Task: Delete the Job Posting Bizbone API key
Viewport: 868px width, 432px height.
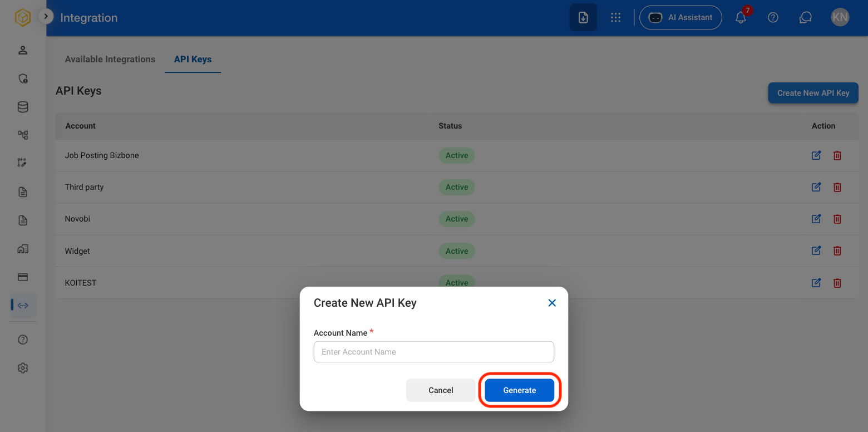Action: [837, 155]
